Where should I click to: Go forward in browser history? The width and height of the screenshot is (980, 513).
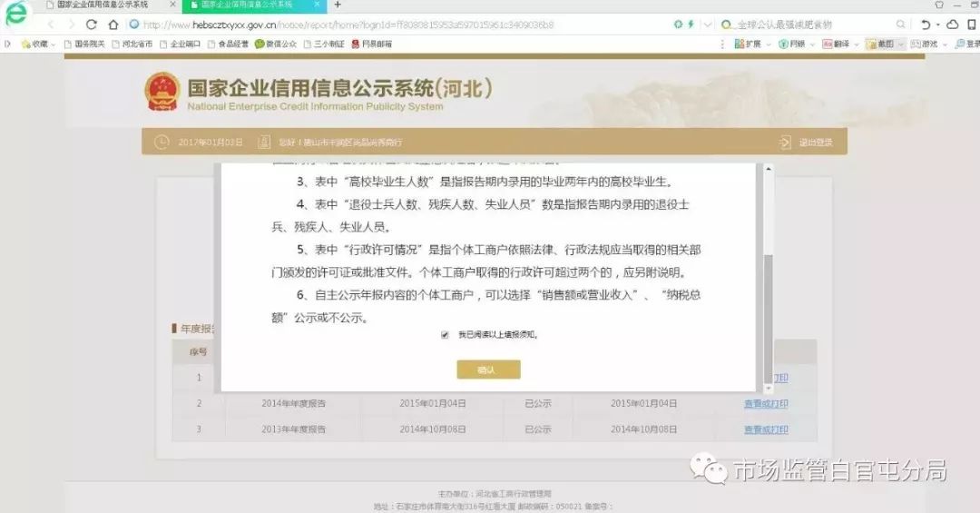[71, 25]
